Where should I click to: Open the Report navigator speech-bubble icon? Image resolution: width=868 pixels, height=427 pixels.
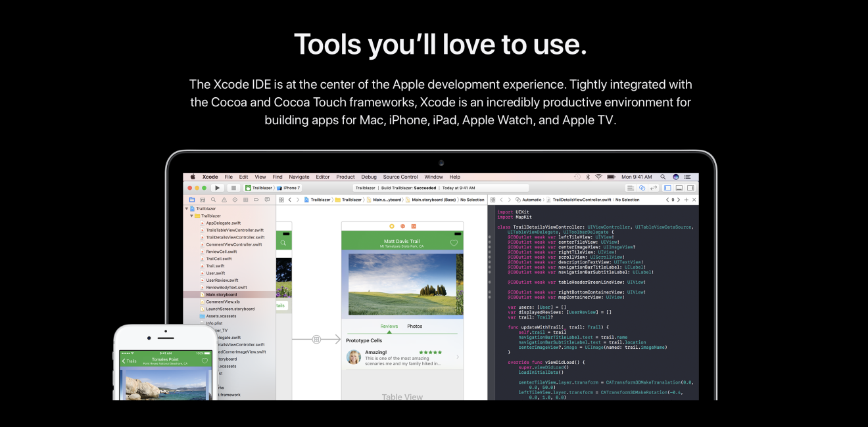268,200
